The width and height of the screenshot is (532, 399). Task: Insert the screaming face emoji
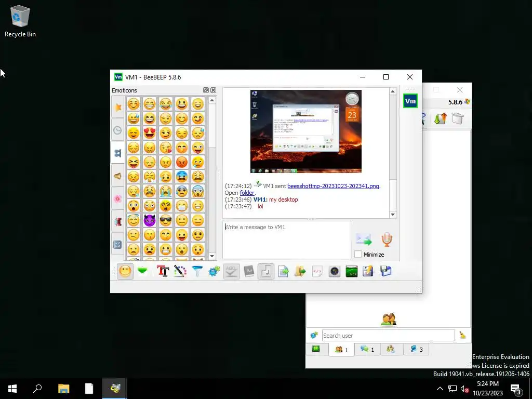pyautogui.click(x=198, y=191)
